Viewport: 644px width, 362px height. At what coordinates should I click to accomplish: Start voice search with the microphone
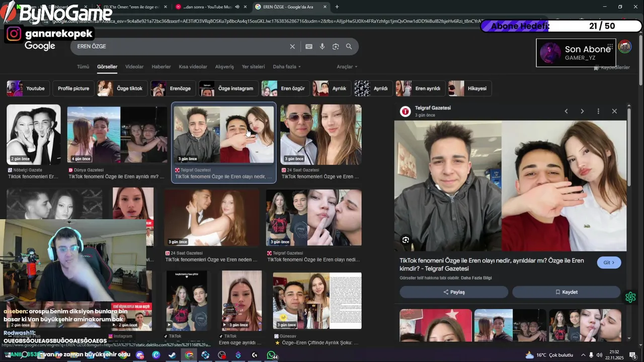pyautogui.click(x=322, y=46)
